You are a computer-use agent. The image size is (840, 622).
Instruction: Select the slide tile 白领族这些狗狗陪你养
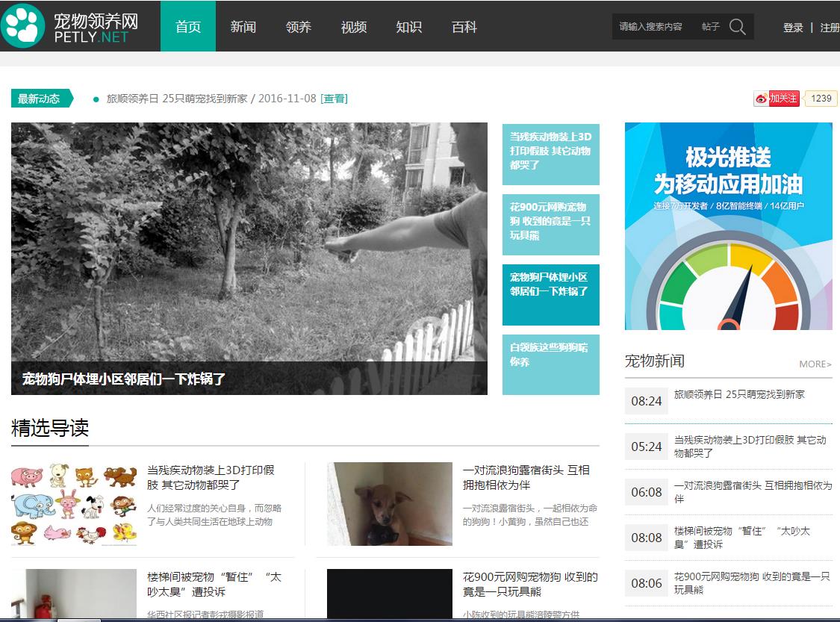[551, 364]
